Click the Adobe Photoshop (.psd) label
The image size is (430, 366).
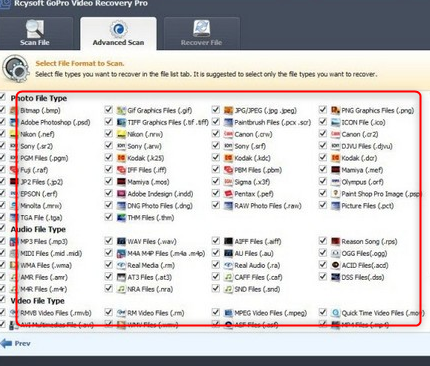coord(55,123)
